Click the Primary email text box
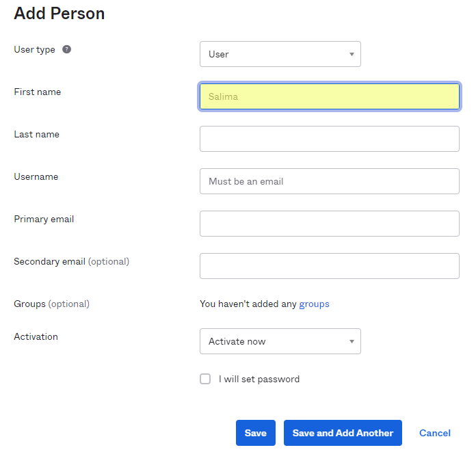Viewport: 476px width, 452px height. pyautogui.click(x=329, y=224)
